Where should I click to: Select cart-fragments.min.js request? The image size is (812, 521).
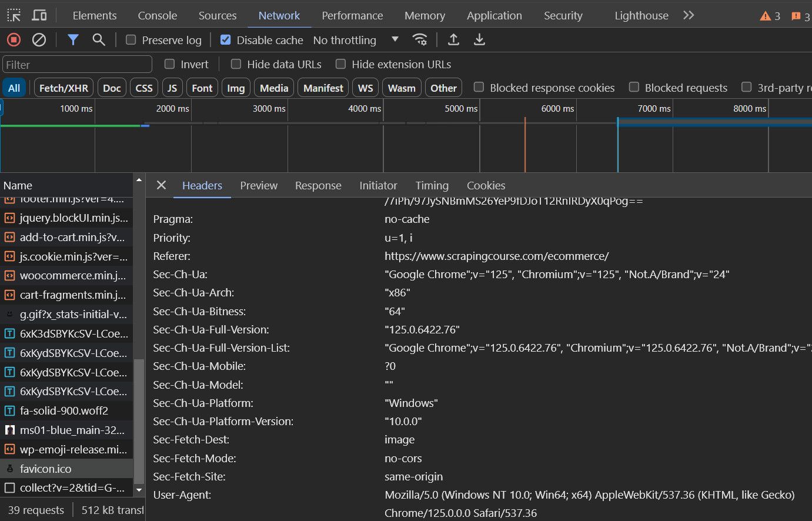(66, 295)
